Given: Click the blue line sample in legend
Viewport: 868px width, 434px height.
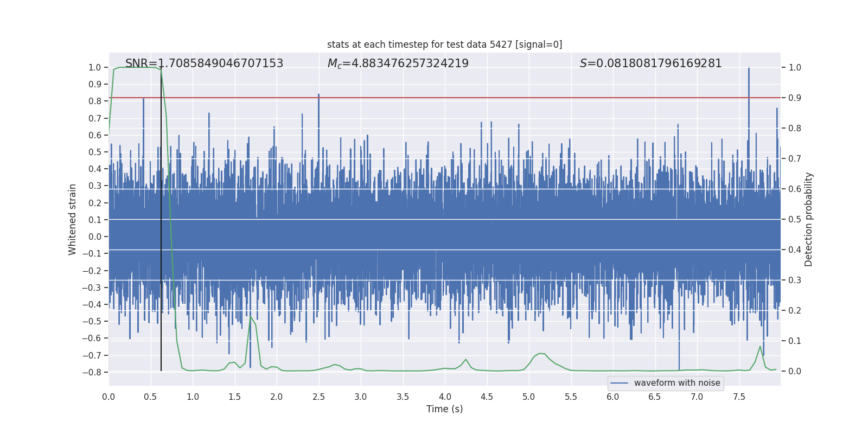Looking at the screenshot, I should coord(619,383).
